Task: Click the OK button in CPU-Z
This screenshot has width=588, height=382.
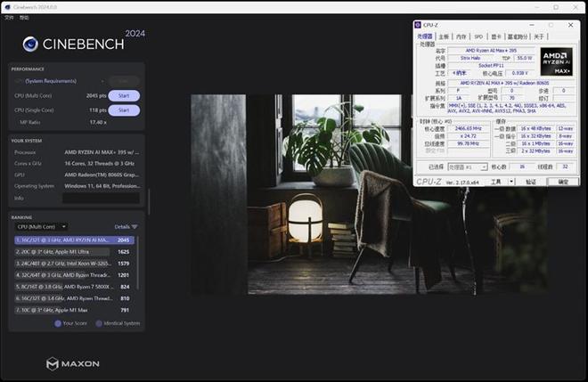Action: pos(562,182)
